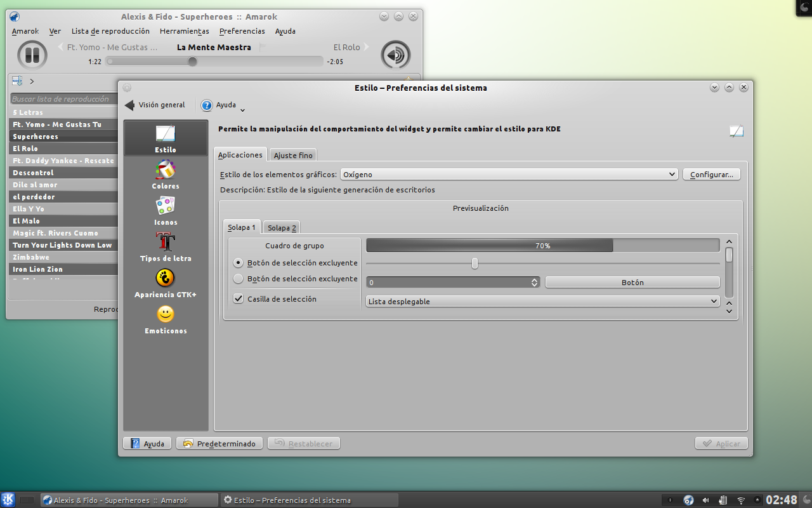Expand the Lista desplegable combo box

pos(543,302)
